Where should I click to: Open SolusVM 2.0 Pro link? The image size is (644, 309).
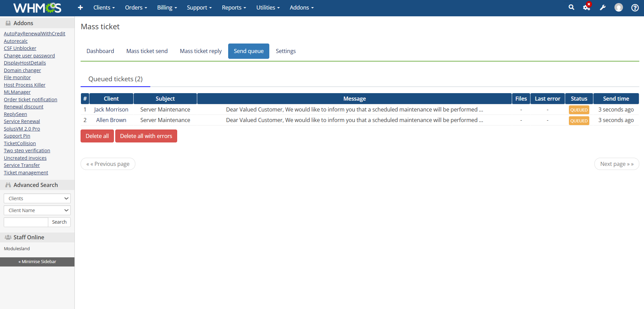[x=22, y=129]
